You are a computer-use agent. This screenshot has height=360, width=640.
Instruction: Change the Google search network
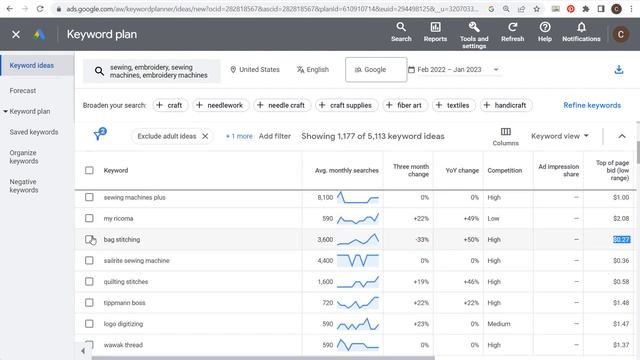[x=376, y=70]
